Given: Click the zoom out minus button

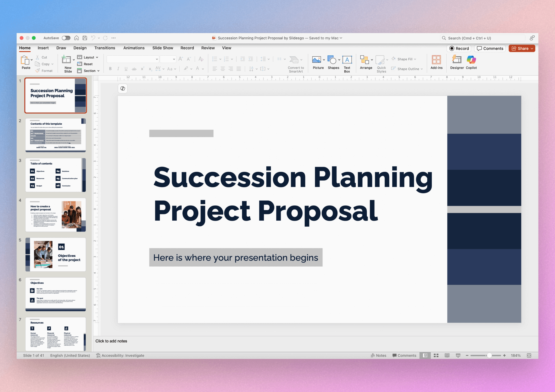Looking at the screenshot, I should (467, 355).
